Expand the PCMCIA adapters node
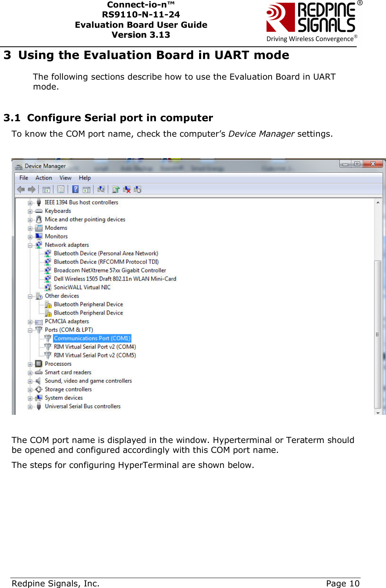 (x=30, y=322)
